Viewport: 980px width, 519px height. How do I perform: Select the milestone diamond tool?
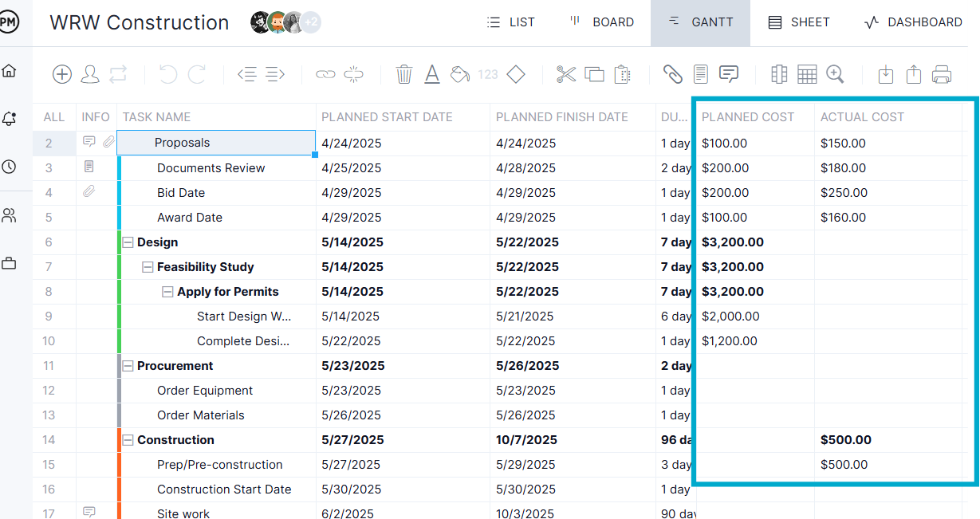515,74
